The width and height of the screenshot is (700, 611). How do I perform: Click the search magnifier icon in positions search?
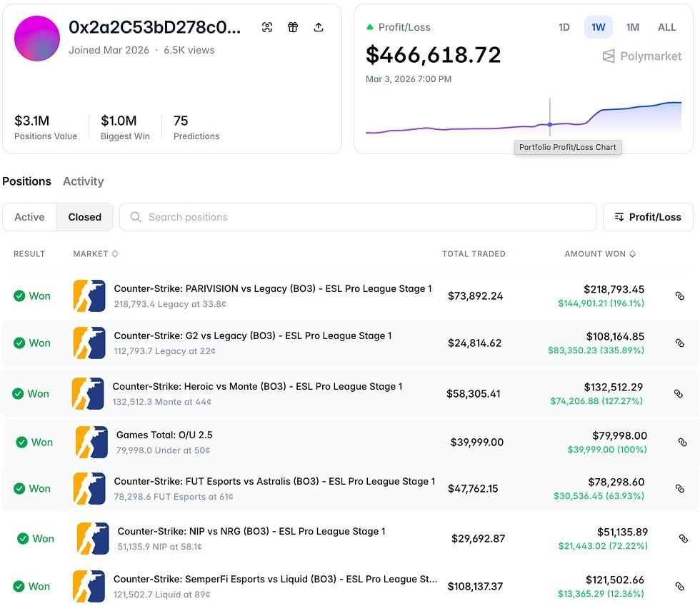(136, 217)
